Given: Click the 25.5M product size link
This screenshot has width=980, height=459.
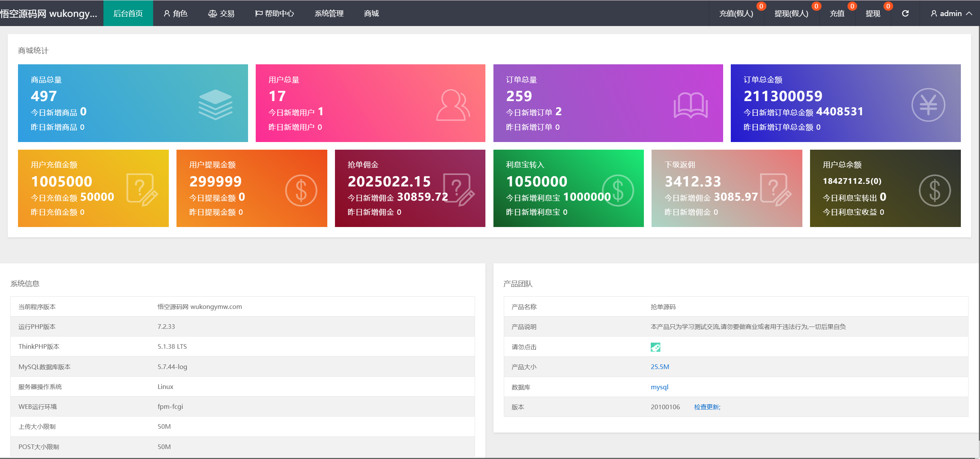Looking at the screenshot, I should click(x=660, y=367).
